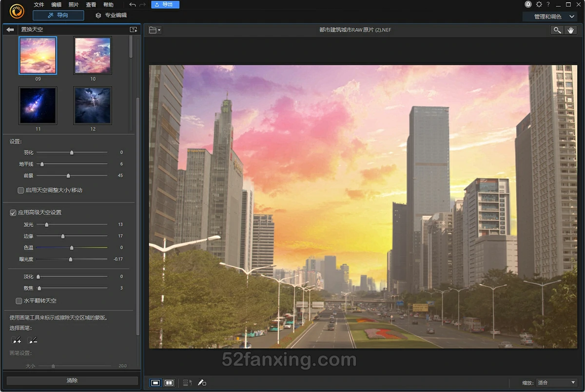Viewport: 585px width, 392px height.
Task: Uncheck 应用高级天空设置 checkbox
Action: click(13, 213)
